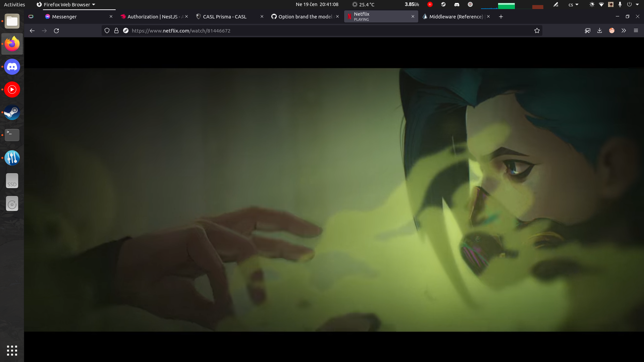Screen dimensions: 644x362
Task: Go back to the previous page
Action: click(32, 31)
